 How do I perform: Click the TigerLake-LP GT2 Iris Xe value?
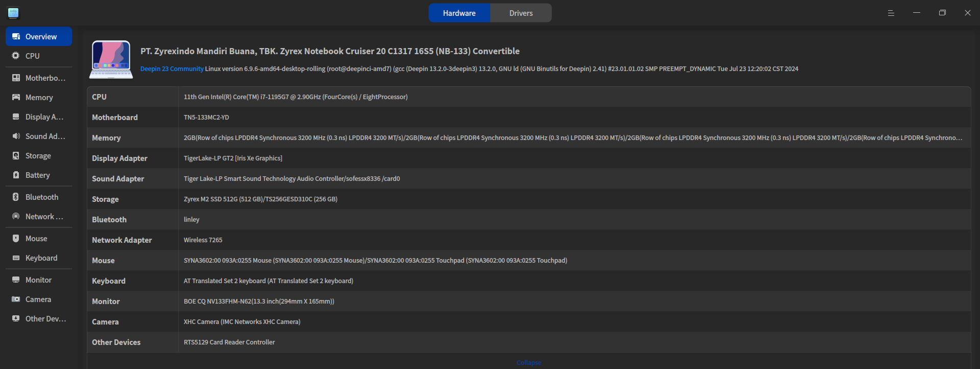point(233,158)
